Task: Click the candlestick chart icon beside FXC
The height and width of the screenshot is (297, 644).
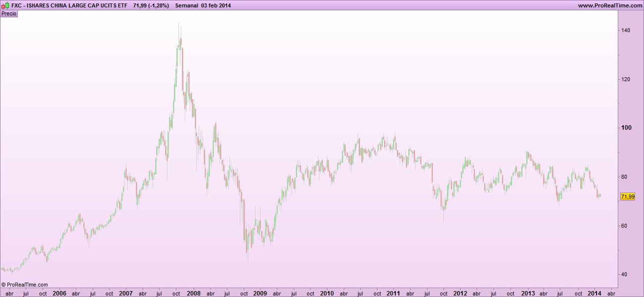Action: tap(5, 5)
